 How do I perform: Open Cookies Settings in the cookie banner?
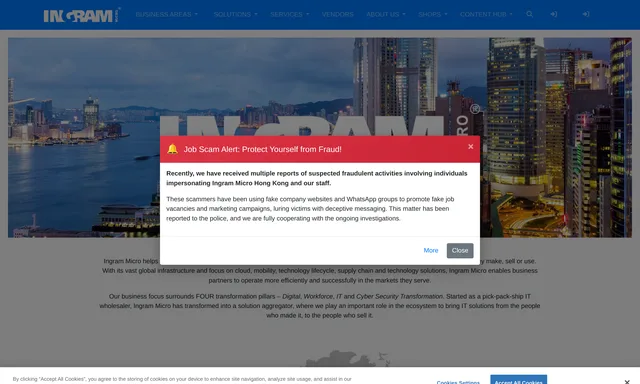pyautogui.click(x=458, y=382)
